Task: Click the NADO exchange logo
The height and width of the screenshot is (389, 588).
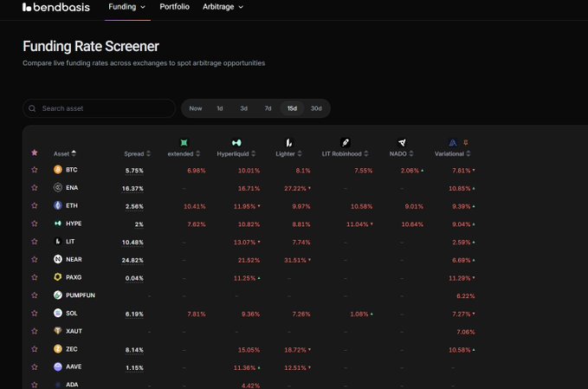Action: click(x=402, y=143)
